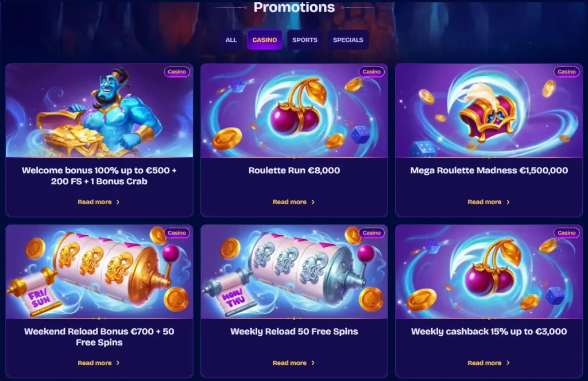This screenshot has width=588, height=381.
Task: Click the Casino badge on the Welcome bonus card
Action: [177, 72]
